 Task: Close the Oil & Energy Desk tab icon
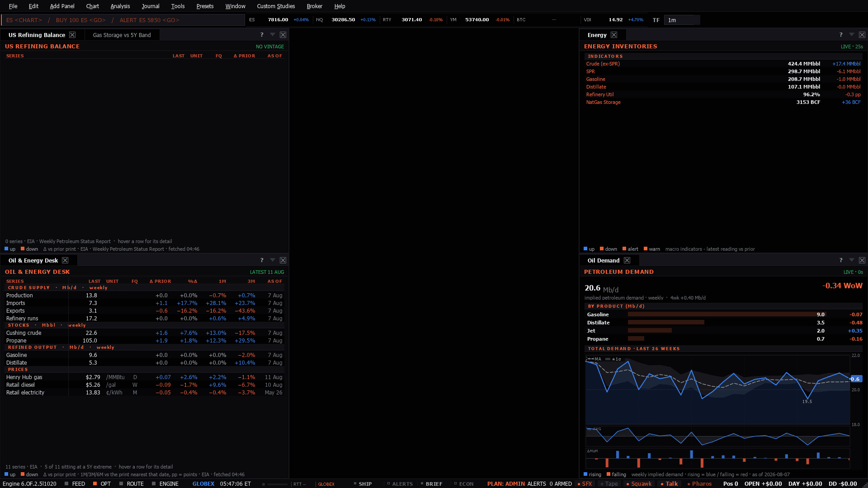point(65,260)
